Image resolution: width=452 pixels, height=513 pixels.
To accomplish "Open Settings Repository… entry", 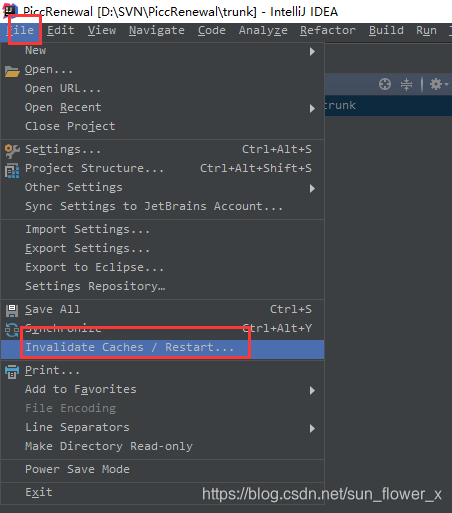I will [162, 287].
